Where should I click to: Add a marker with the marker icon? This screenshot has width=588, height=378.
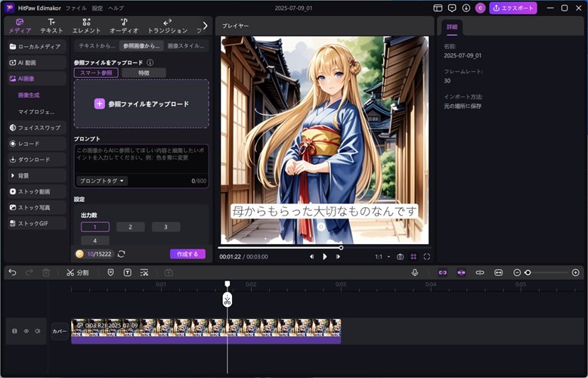pyautogui.click(x=110, y=273)
